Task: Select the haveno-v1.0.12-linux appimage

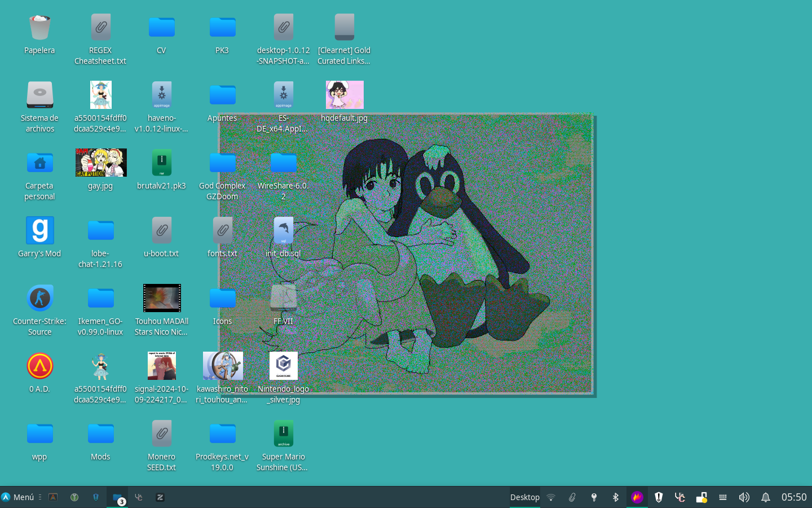Action: click(x=161, y=95)
